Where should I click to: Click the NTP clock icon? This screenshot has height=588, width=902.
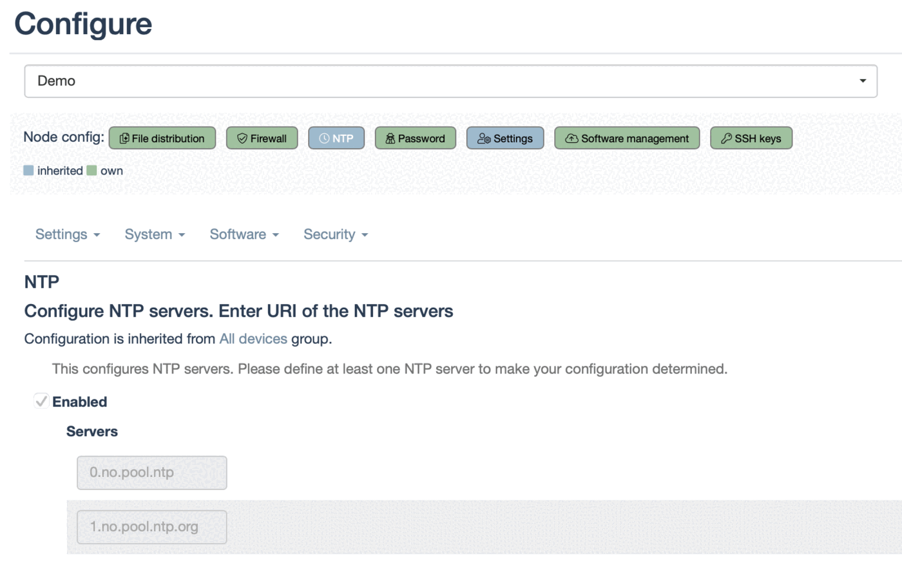pyautogui.click(x=324, y=138)
